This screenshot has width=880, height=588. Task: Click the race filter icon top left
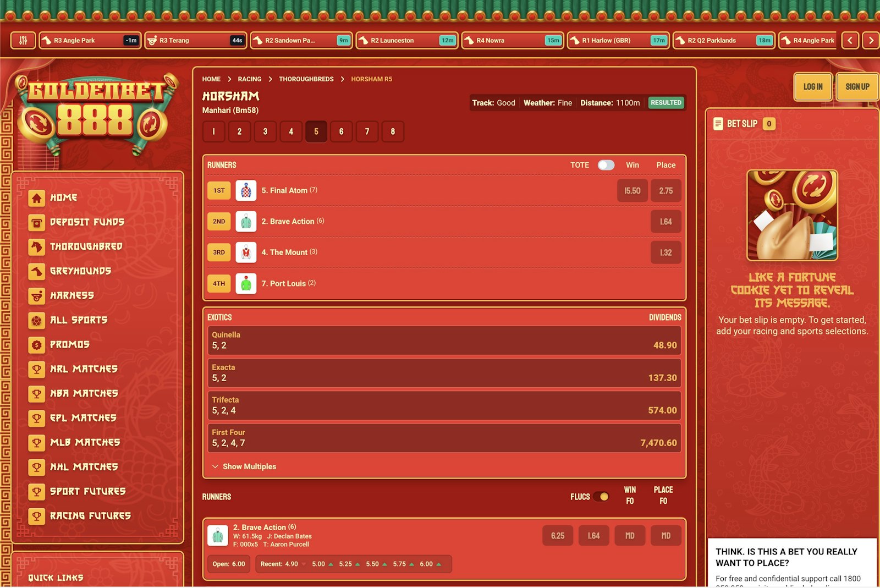[23, 40]
